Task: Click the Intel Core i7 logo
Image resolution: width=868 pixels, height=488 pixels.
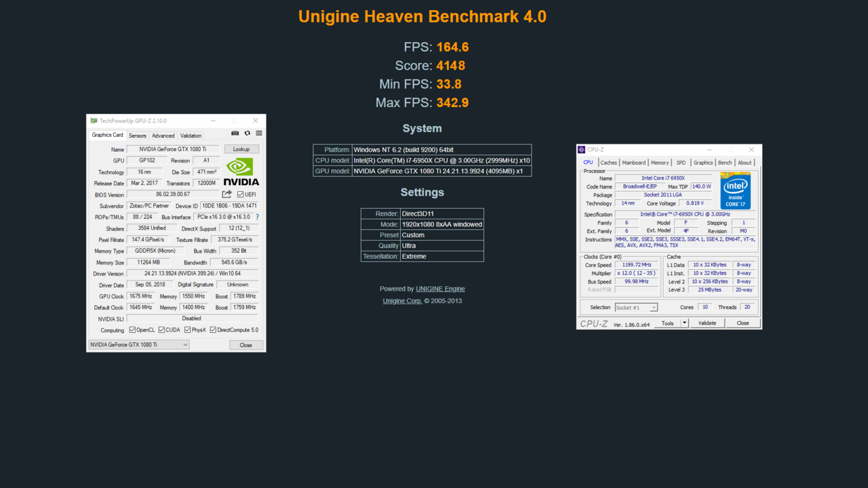Action: pyautogui.click(x=736, y=190)
